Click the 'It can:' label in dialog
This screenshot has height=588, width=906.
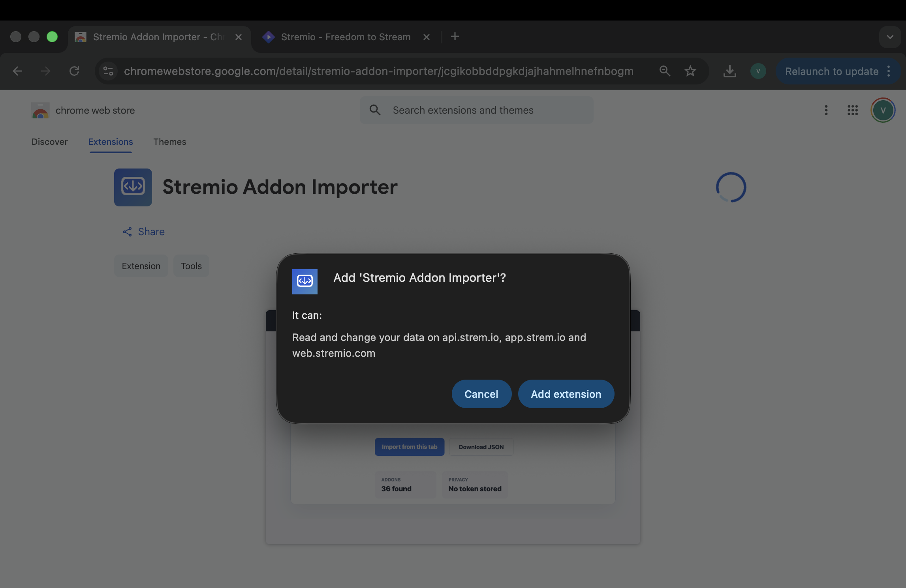pos(307,315)
